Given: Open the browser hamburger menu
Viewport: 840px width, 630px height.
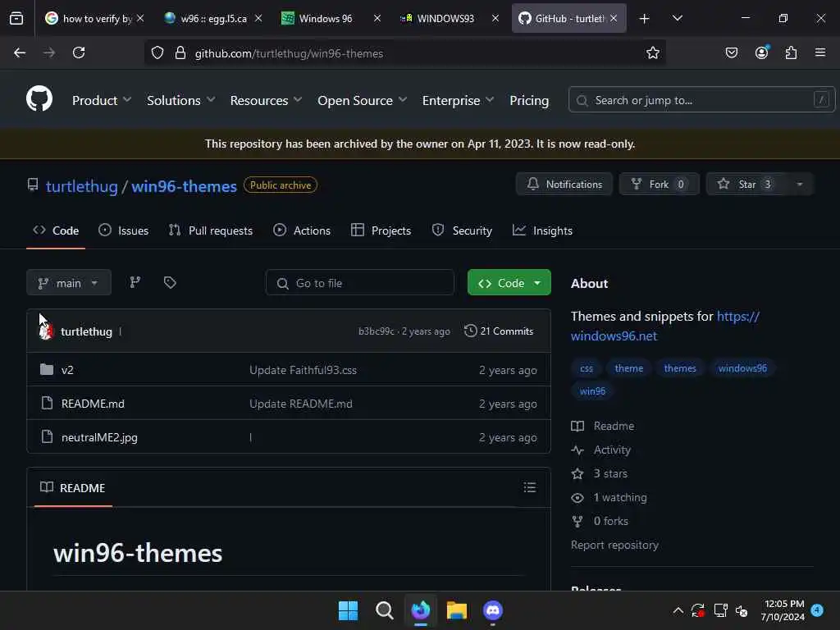Looking at the screenshot, I should pyautogui.click(x=820, y=52).
